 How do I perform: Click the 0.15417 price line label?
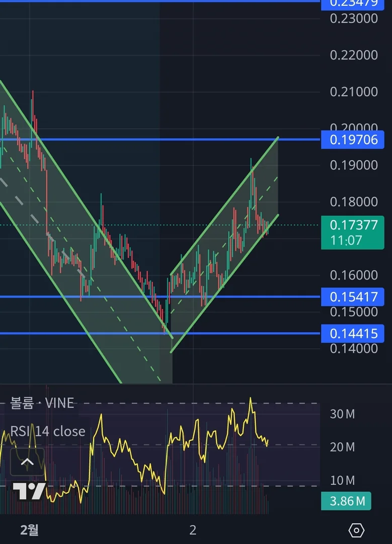(352, 297)
